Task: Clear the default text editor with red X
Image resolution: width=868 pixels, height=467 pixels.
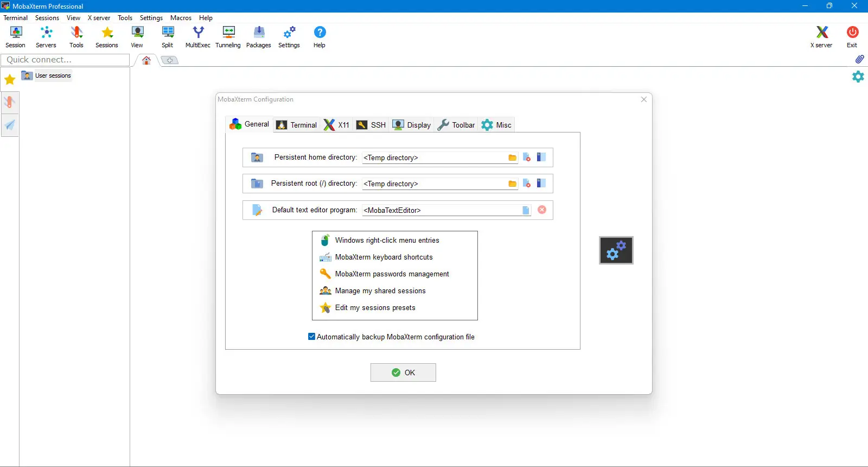Action: coord(542,210)
